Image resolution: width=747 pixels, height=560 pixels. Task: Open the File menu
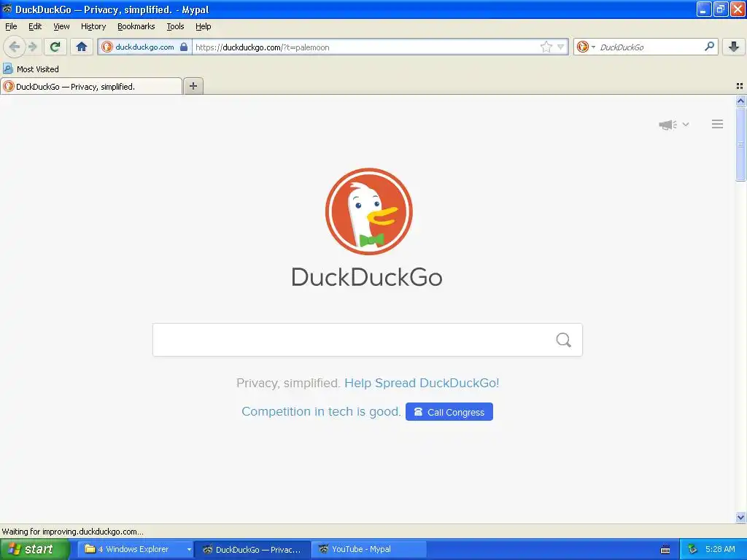pyautogui.click(x=11, y=26)
